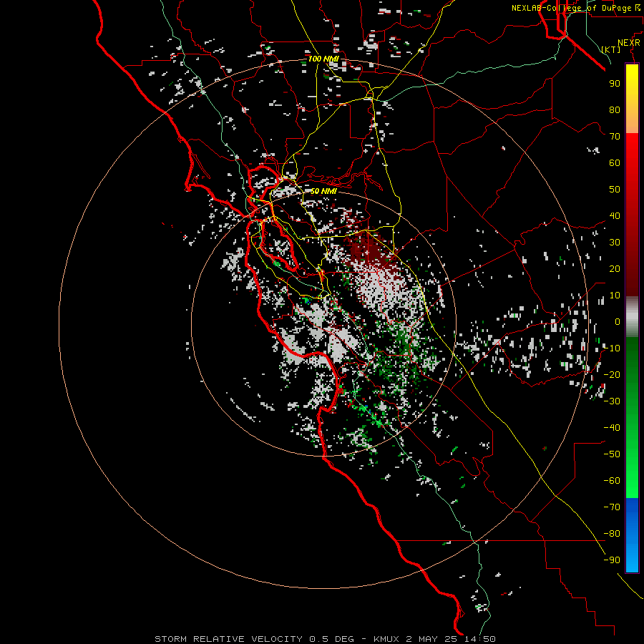Viewport: 644px width, 644px height.
Task: Click the 'NEXR' label above the color scale
Action: tap(629, 43)
